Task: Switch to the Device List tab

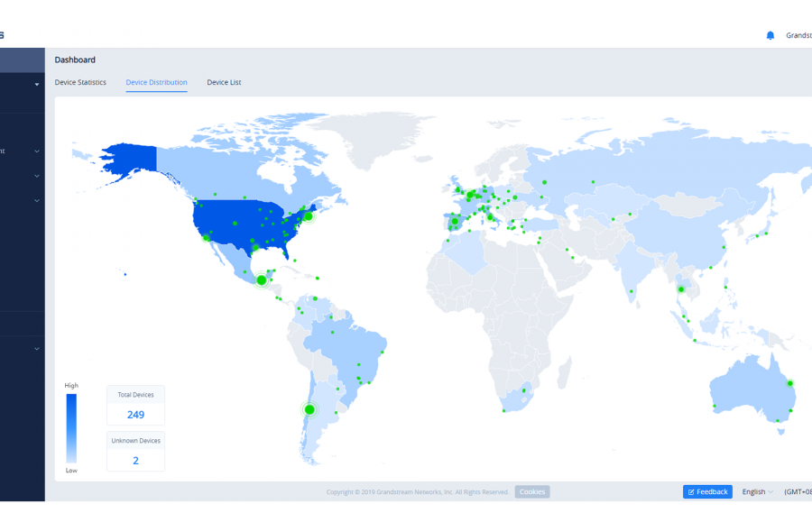Action: coord(224,83)
